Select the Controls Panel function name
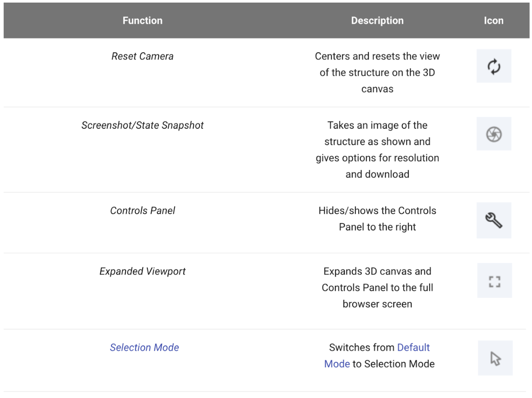The width and height of the screenshot is (532, 398). click(142, 211)
